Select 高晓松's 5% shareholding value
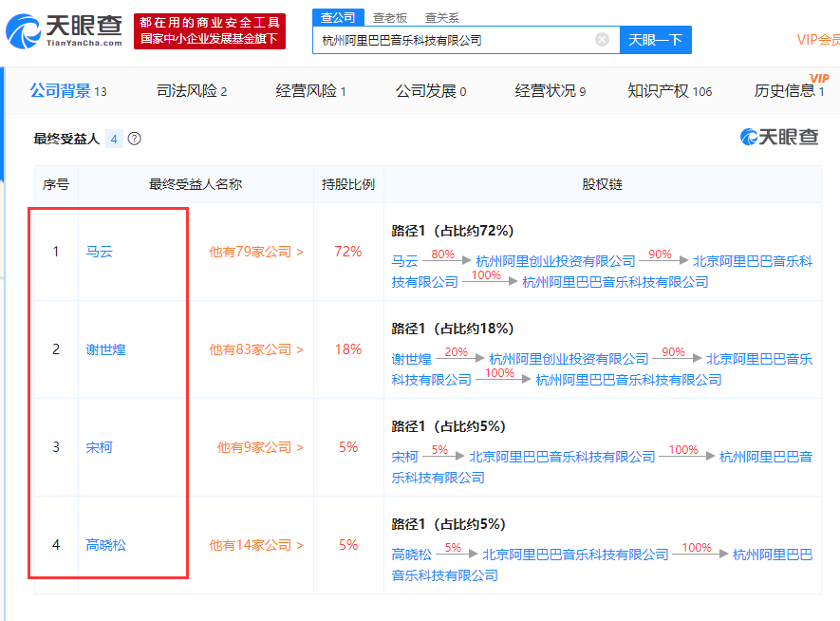The image size is (840, 621). click(x=348, y=545)
